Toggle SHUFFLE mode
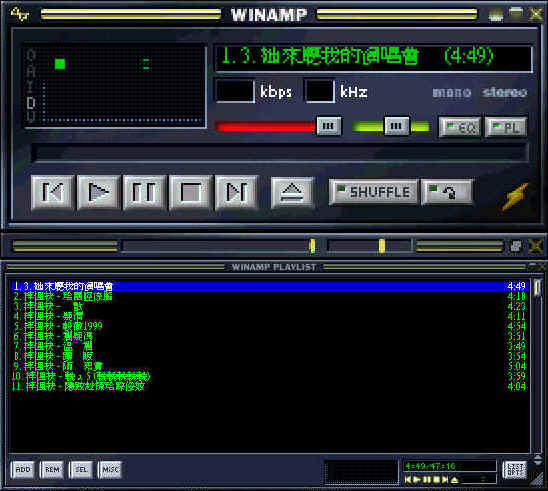This screenshot has height=491, width=548. tap(373, 192)
